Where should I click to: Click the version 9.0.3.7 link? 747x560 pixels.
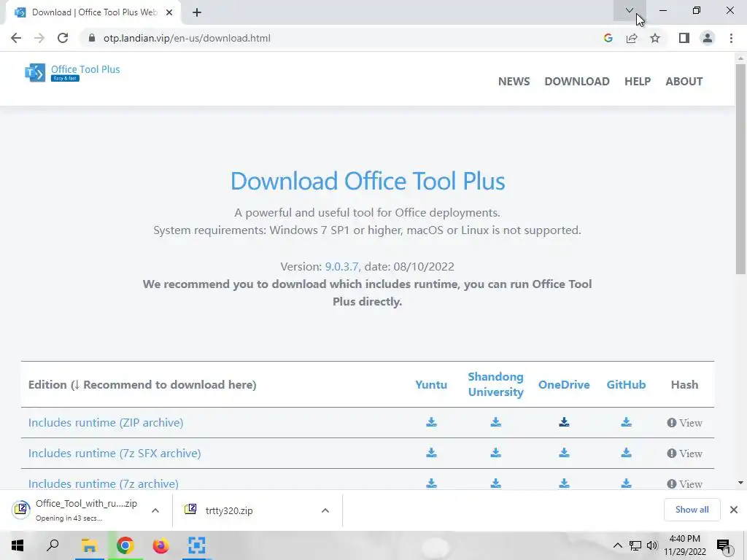[343, 267]
